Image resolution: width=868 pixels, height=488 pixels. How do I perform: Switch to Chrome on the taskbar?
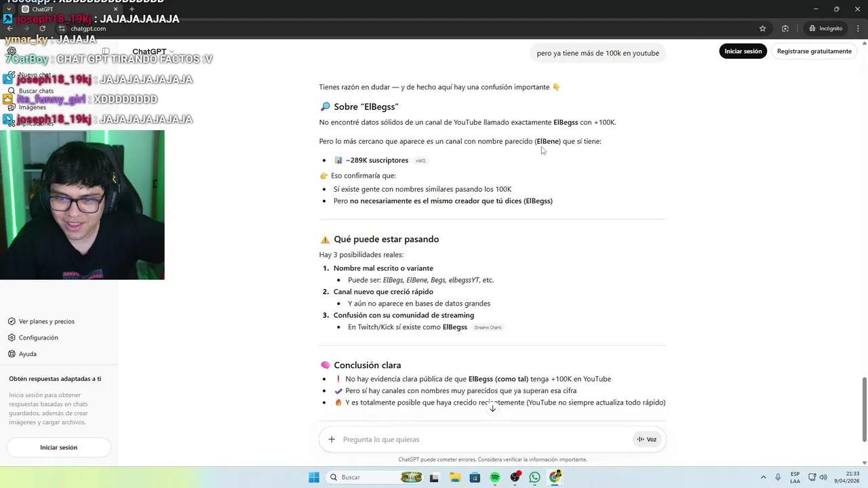tap(555, 477)
